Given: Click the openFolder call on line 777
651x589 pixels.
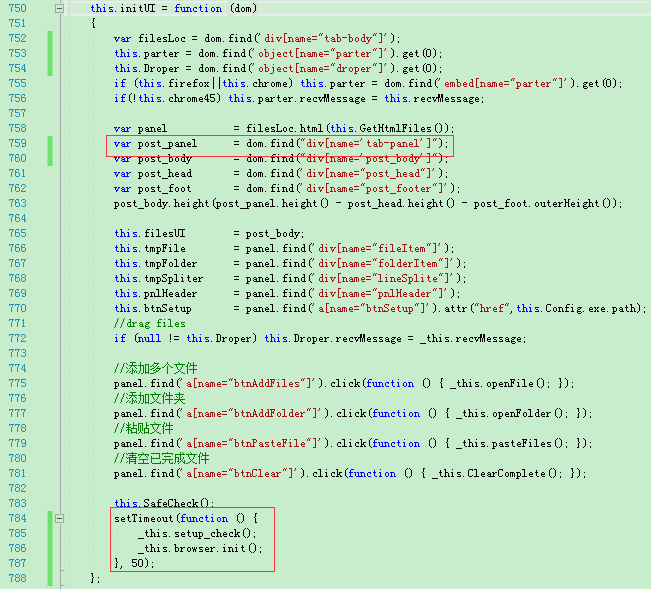Looking at the screenshot, I should pos(509,413).
